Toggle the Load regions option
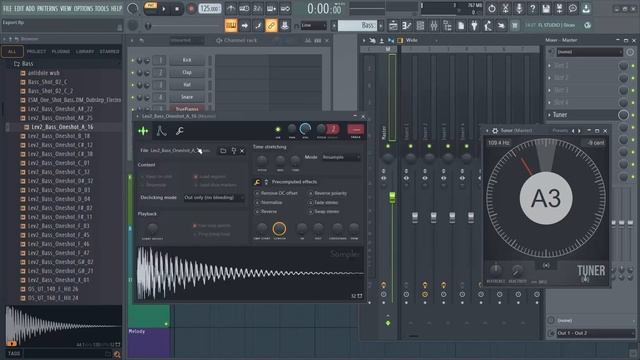This screenshot has width=640, height=360. (210, 177)
